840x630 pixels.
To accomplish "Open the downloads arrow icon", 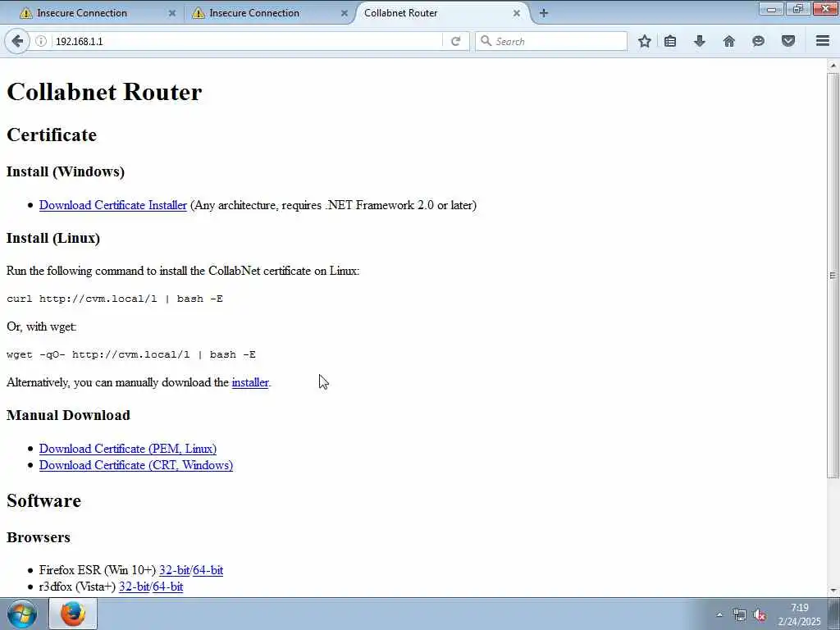I will (x=700, y=41).
